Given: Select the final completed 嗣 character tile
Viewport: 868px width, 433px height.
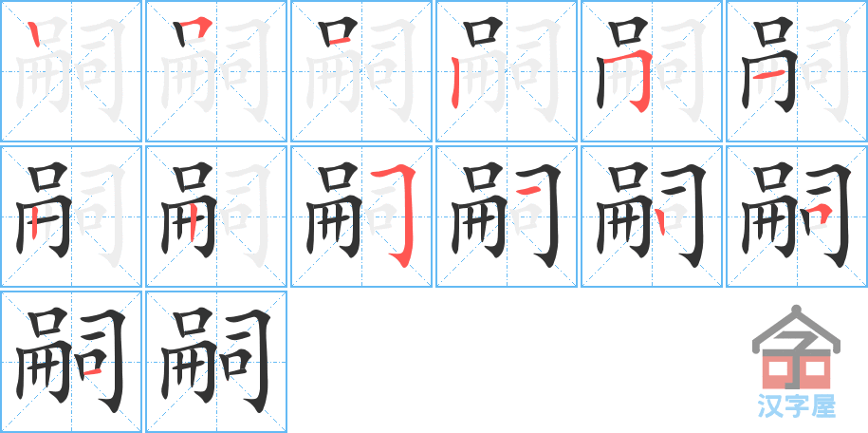Looking at the screenshot, I should 216,362.
